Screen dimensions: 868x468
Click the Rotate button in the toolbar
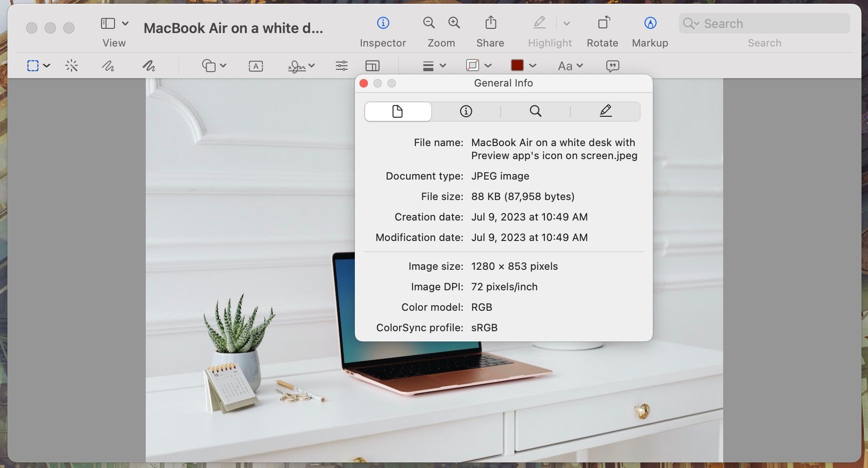coord(602,23)
